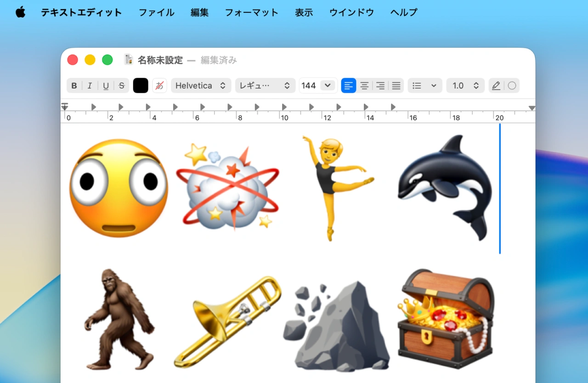This screenshot has width=588, height=383.
Task: Open the black text color swatch
Action: click(x=140, y=85)
